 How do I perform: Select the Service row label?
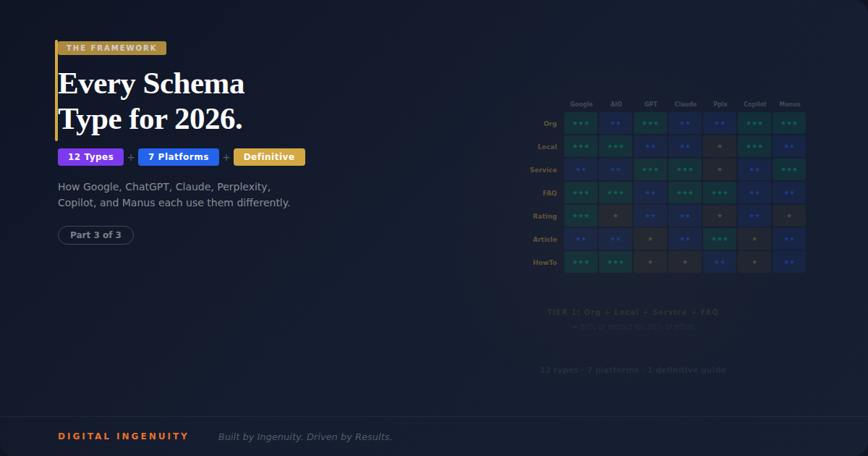tap(543, 170)
